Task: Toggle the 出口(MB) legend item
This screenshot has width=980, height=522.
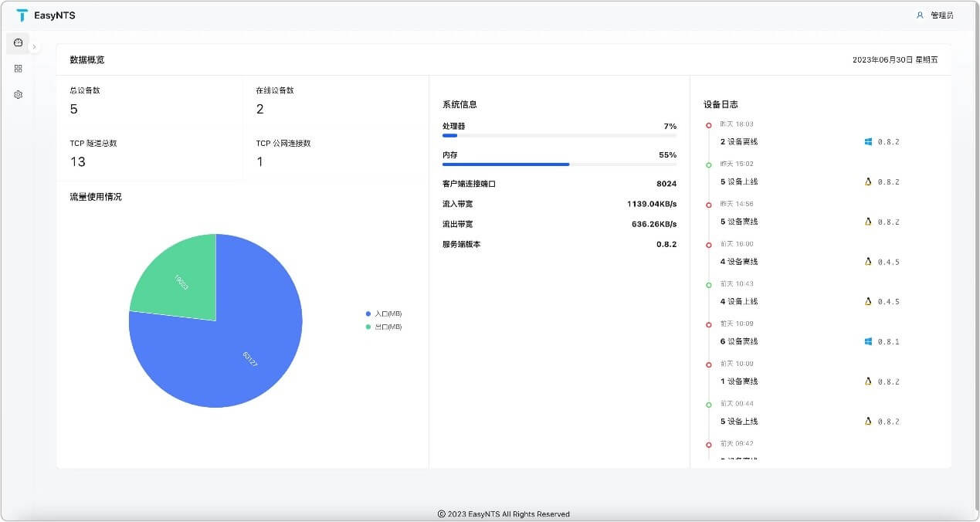Action: pyautogui.click(x=384, y=327)
